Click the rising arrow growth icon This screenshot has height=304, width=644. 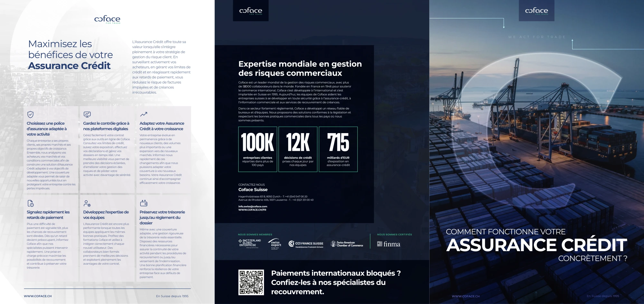144,114
